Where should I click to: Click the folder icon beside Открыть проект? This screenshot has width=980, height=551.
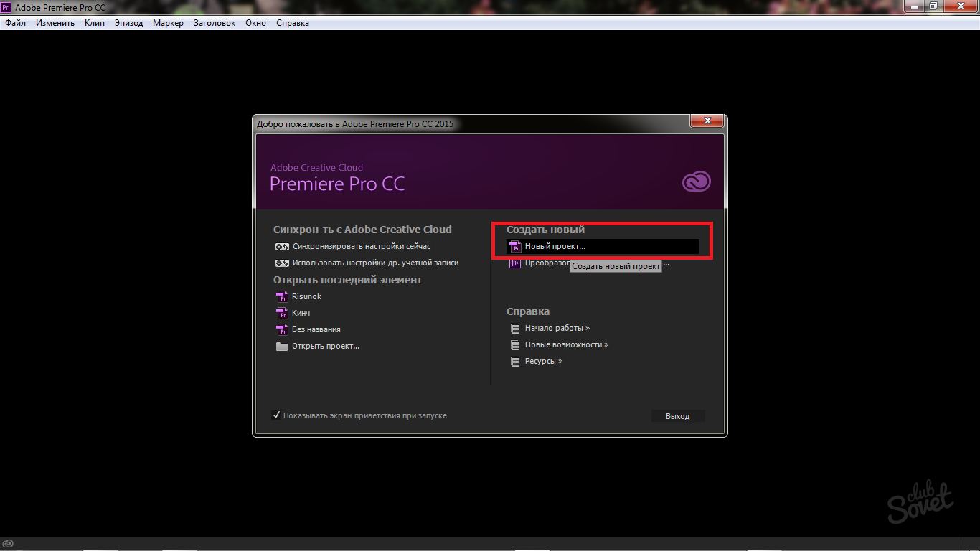[281, 347]
